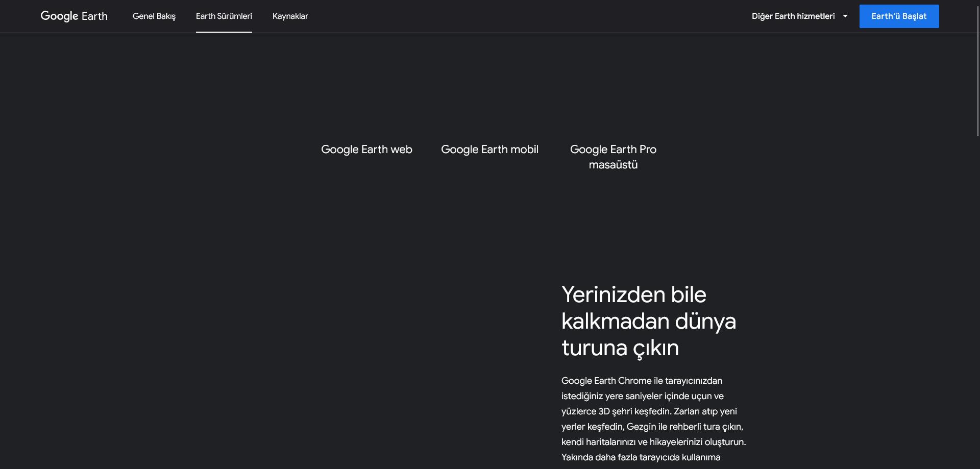
Task: Click the Google Earth logo
Action: [73, 16]
